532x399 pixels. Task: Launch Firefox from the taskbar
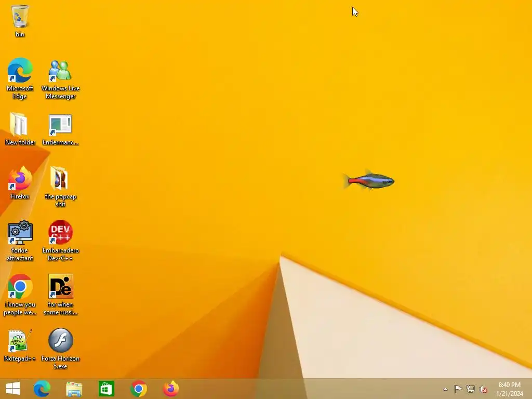point(171,389)
